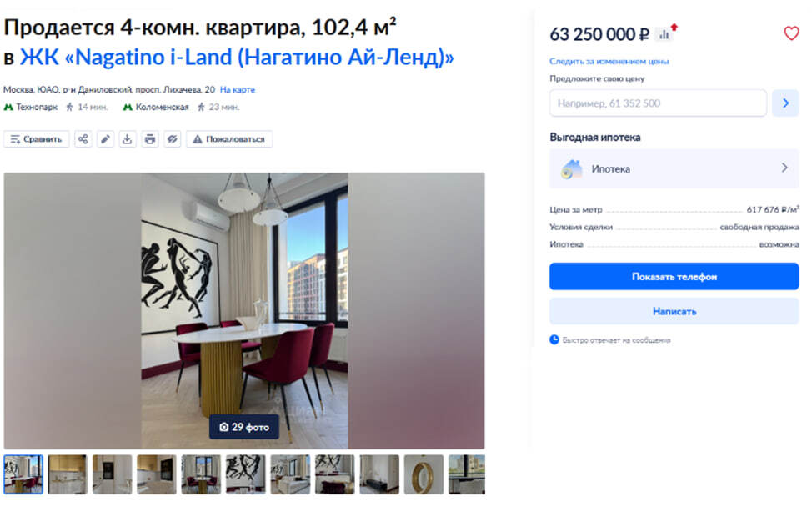Click the Показать телефон button
Screen dimensions: 812x507
click(674, 277)
